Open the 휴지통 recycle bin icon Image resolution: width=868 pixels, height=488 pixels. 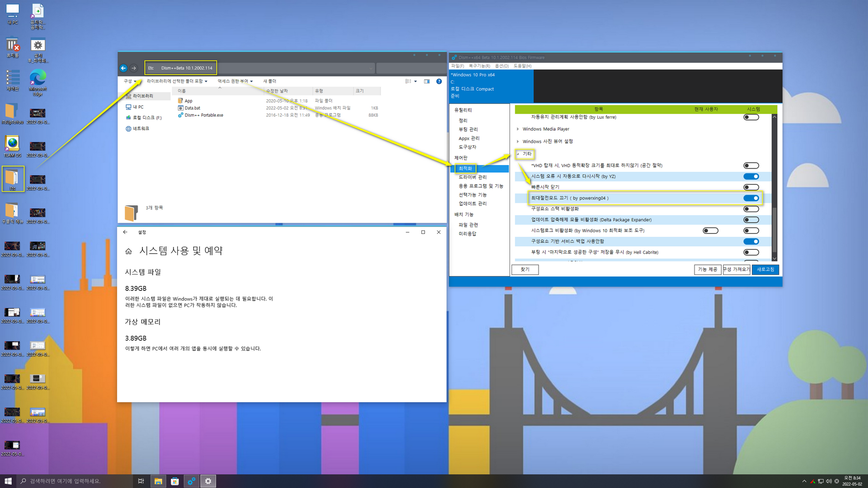point(12,48)
